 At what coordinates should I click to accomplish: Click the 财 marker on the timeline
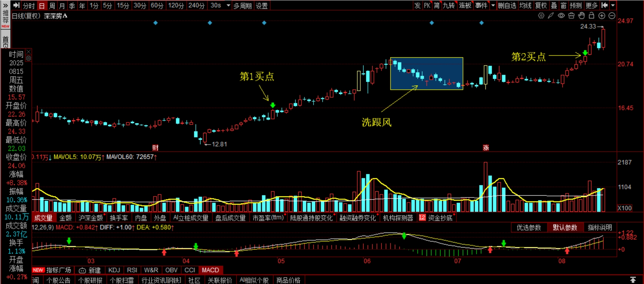(x=155, y=147)
